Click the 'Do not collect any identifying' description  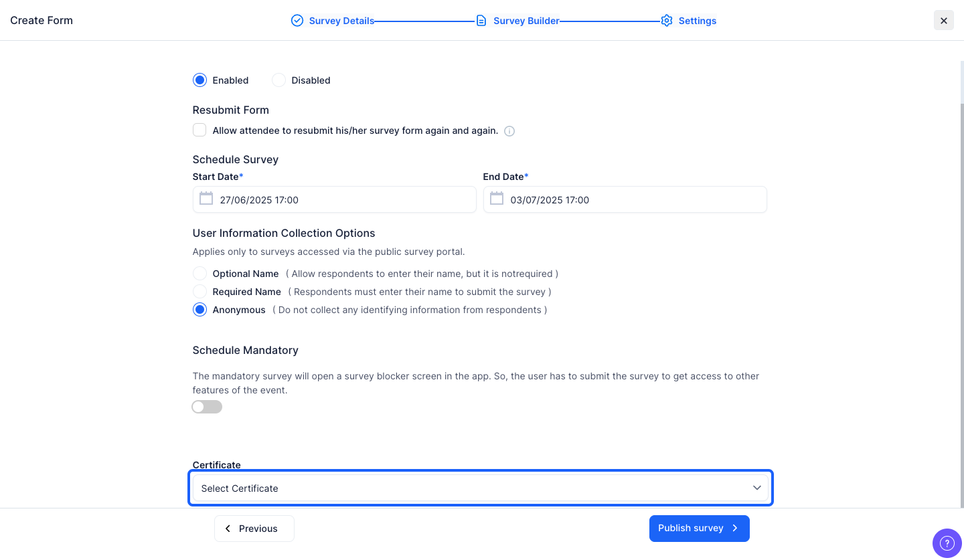click(x=410, y=310)
